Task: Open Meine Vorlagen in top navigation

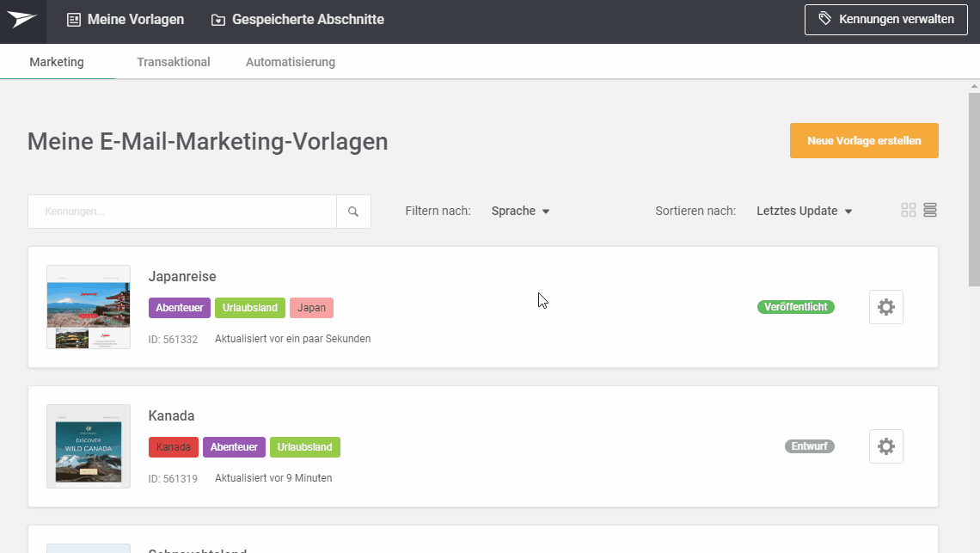Action: pyautogui.click(x=126, y=20)
